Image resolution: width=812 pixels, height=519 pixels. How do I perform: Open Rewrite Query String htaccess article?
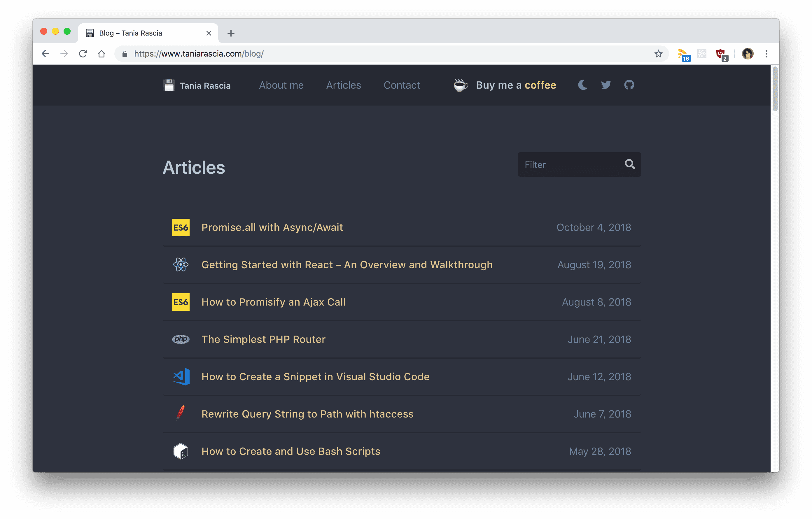pyautogui.click(x=307, y=414)
